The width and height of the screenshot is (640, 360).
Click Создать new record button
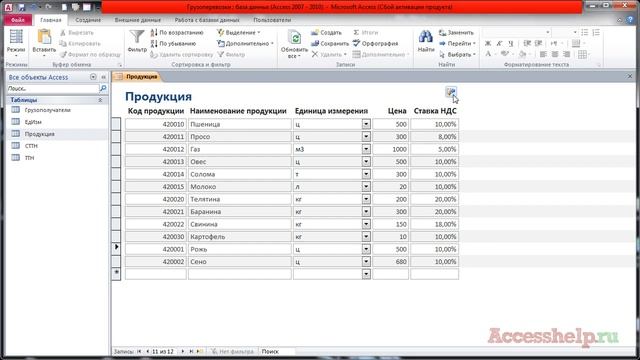coord(326,32)
